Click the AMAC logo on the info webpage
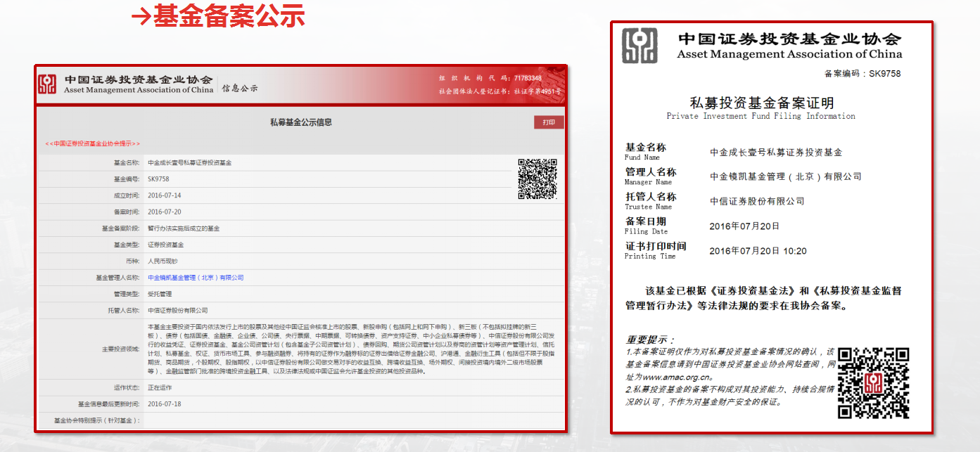980x452 pixels. (x=47, y=84)
